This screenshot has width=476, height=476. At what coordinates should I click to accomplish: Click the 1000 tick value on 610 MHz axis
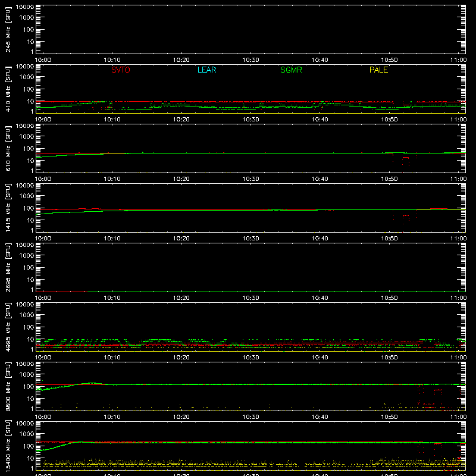point(27,137)
